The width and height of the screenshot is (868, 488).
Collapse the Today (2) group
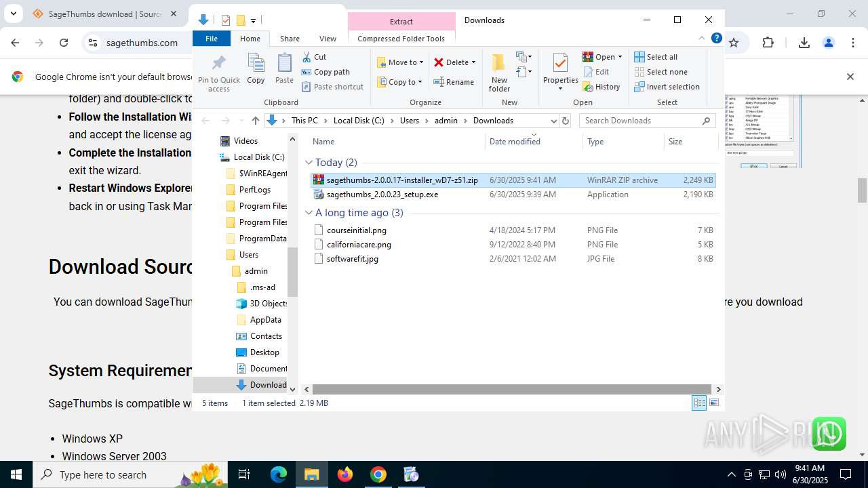click(309, 163)
